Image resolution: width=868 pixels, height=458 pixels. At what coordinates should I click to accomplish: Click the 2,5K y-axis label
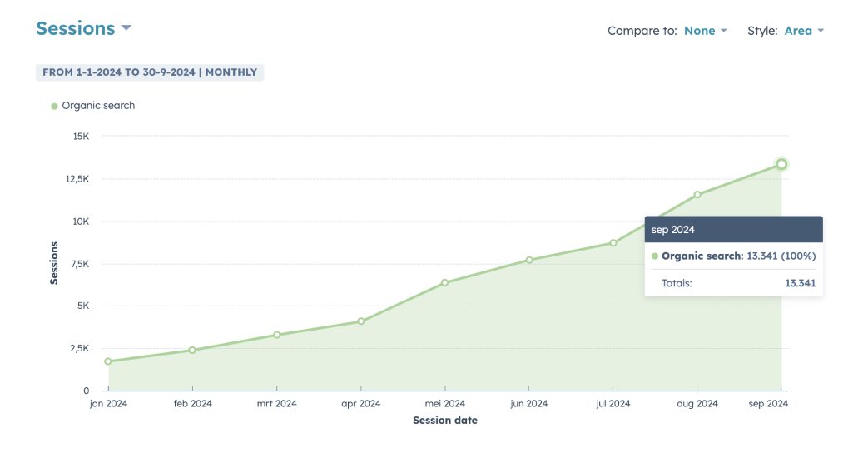[80, 348]
